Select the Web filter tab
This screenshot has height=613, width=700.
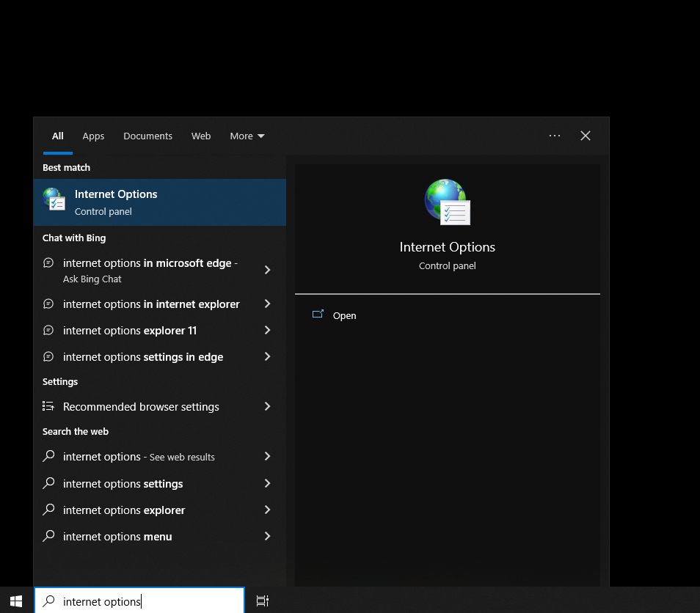pyautogui.click(x=201, y=136)
